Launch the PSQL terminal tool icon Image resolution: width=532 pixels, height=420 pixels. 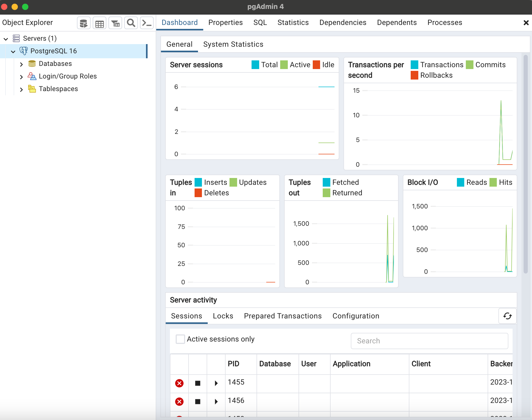pos(147,23)
